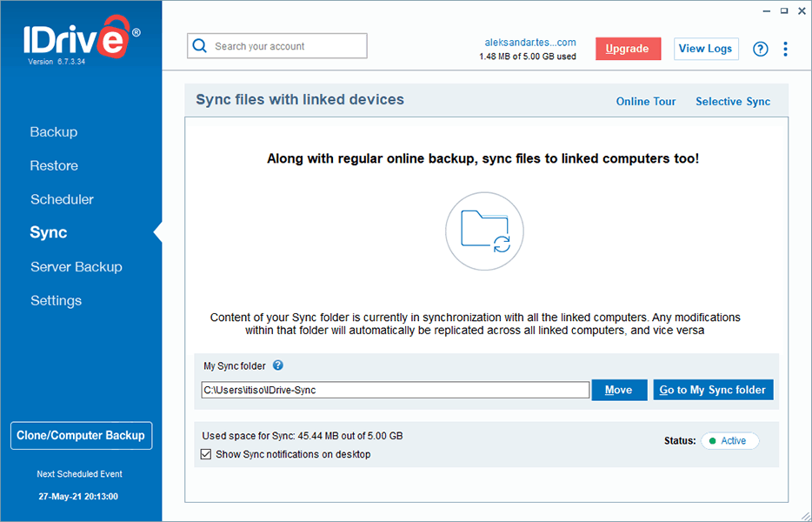Open Clone/Computer Backup
Screen dimensions: 812x522
point(82,435)
